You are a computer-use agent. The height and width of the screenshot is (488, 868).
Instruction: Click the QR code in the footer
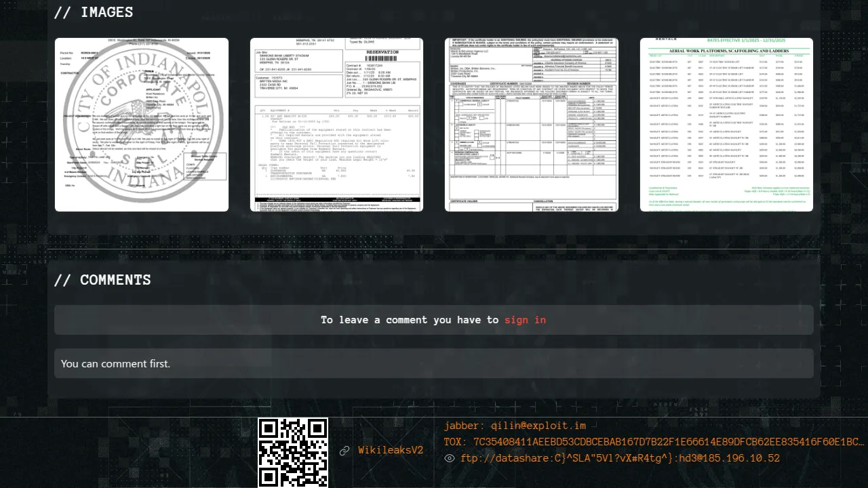point(293,452)
